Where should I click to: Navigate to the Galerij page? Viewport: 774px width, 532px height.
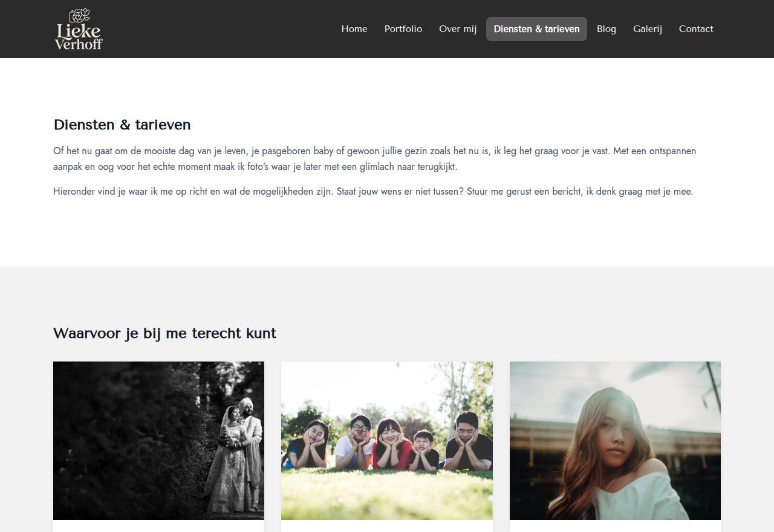648,29
